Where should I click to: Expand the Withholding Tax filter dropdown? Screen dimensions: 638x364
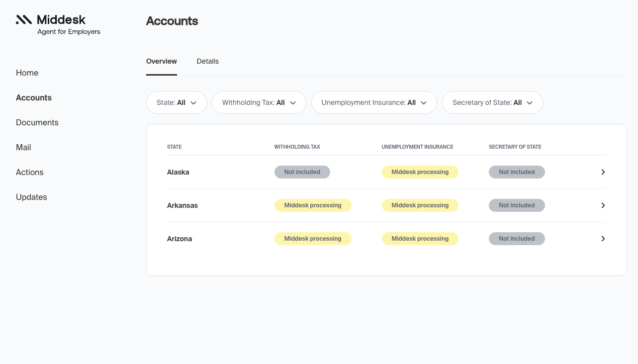click(x=259, y=102)
